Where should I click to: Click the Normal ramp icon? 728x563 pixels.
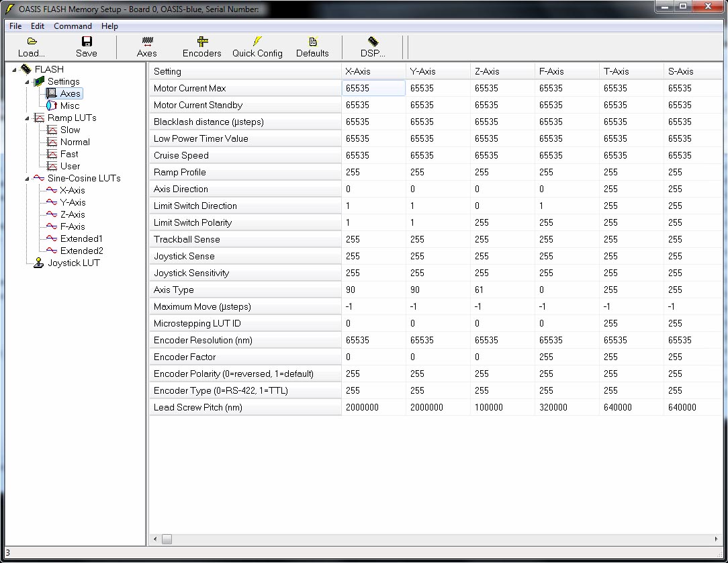click(x=52, y=142)
